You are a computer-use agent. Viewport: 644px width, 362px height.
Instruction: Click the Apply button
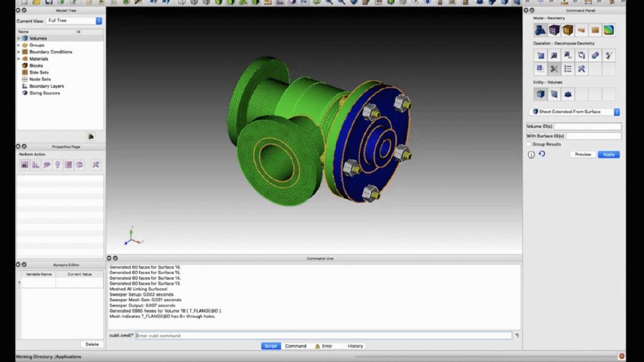tap(608, 155)
